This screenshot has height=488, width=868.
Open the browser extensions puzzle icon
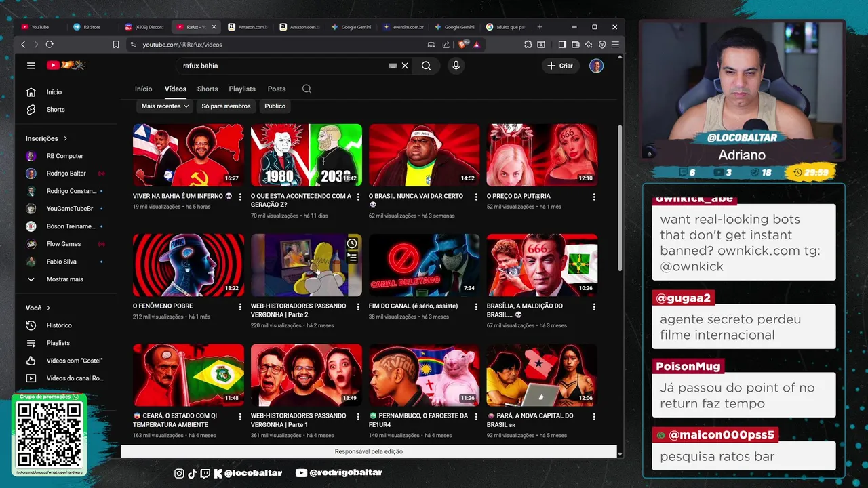tap(528, 45)
